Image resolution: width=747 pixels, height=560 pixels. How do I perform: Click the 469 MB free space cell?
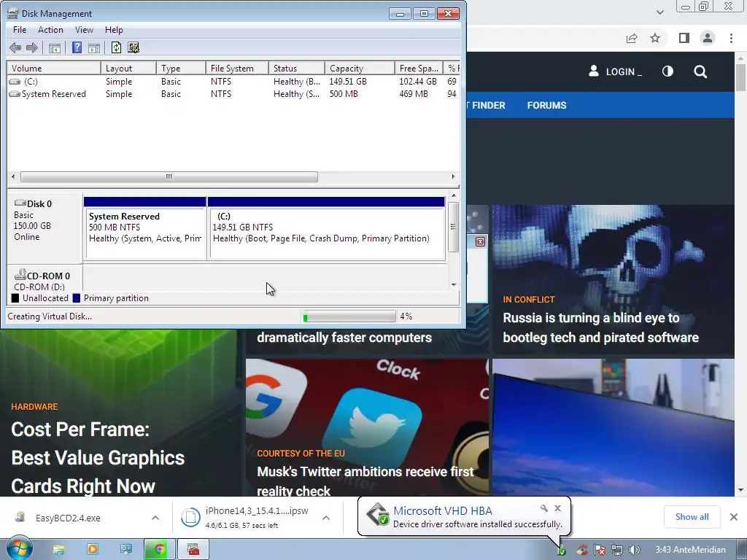coord(414,94)
